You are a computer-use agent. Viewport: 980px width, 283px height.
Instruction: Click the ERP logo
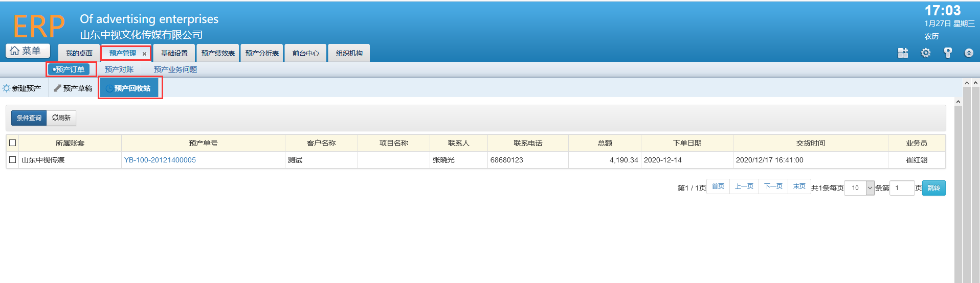39,27
